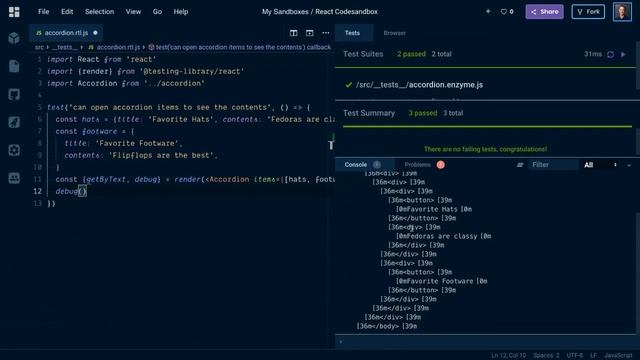
Task: Click the import Accordion code line
Action: pyautogui.click(x=126, y=83)
